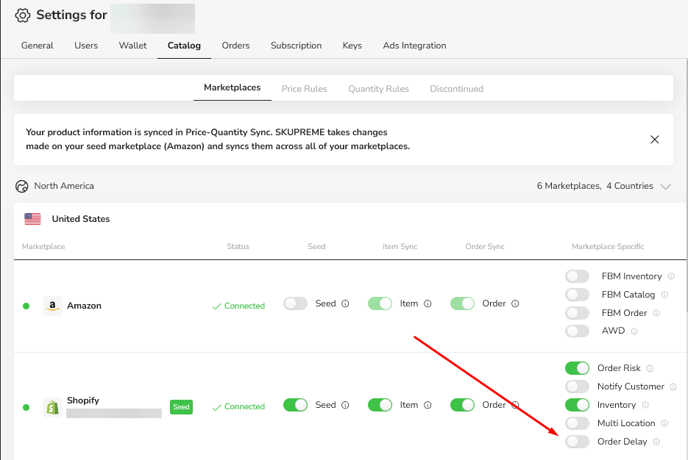Screen dimensions: 688x460
Task: Show info for Order Risk
Action: [650, 368]
